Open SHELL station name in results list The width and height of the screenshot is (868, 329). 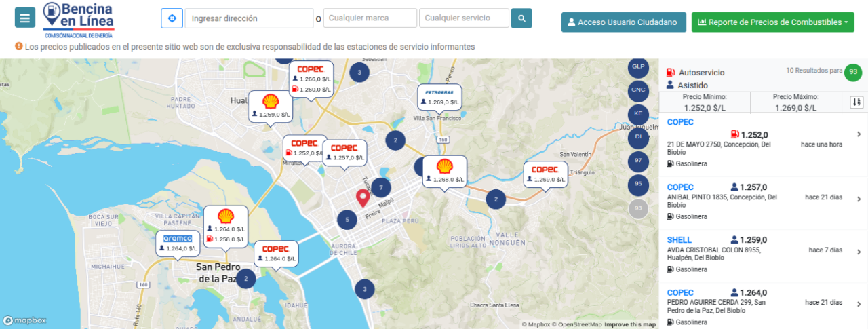click(x=679, y=240)
